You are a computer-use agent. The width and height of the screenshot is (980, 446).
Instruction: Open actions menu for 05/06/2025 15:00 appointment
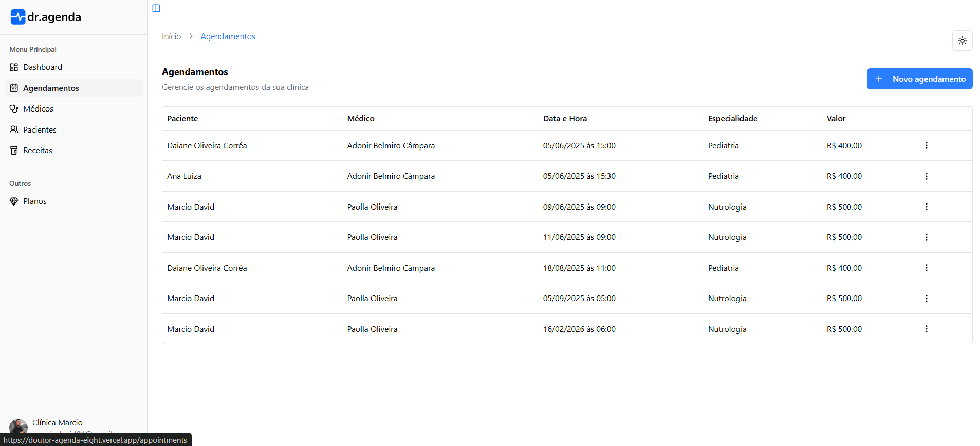926,146
